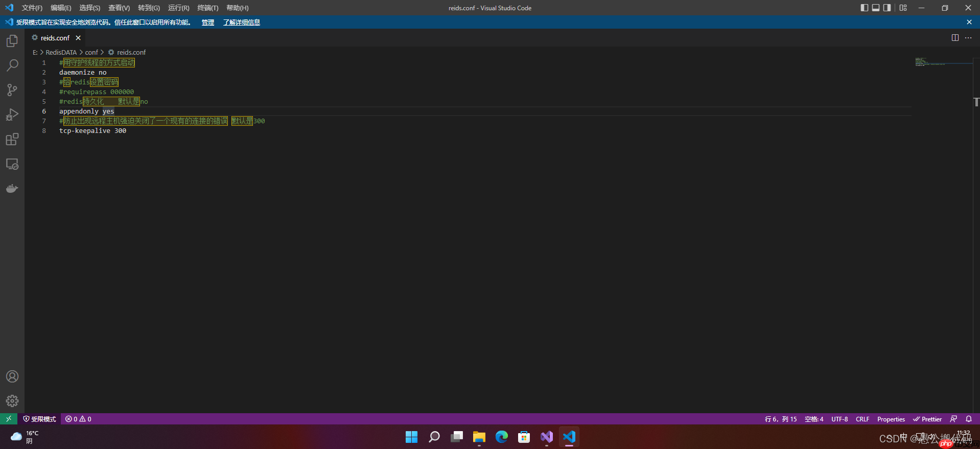Image resolution: width=980 pixels, height=449 pixels.
Task: Open the 查看(V) menu
Action: [x=119, y=8]
